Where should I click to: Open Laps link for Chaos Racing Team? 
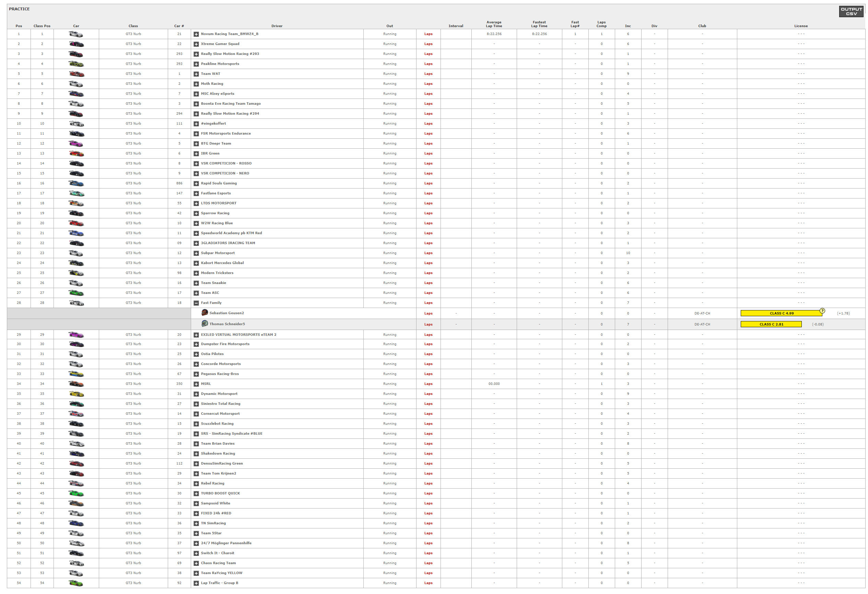click(x=429, y=563)
